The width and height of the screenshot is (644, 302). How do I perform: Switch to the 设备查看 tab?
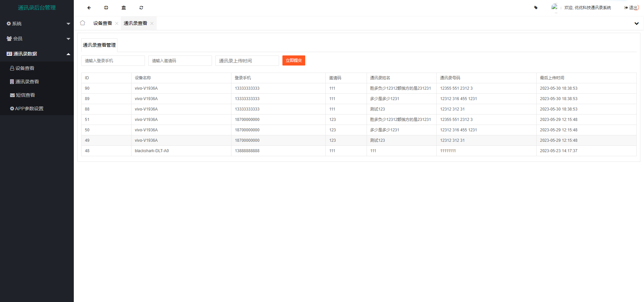click(102, 23)
